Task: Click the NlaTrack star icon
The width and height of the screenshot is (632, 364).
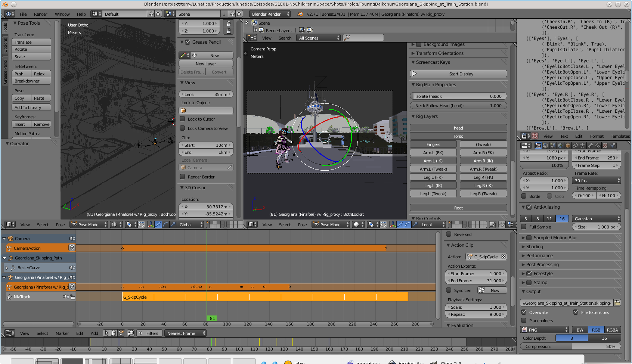Action: coord(9,297)
